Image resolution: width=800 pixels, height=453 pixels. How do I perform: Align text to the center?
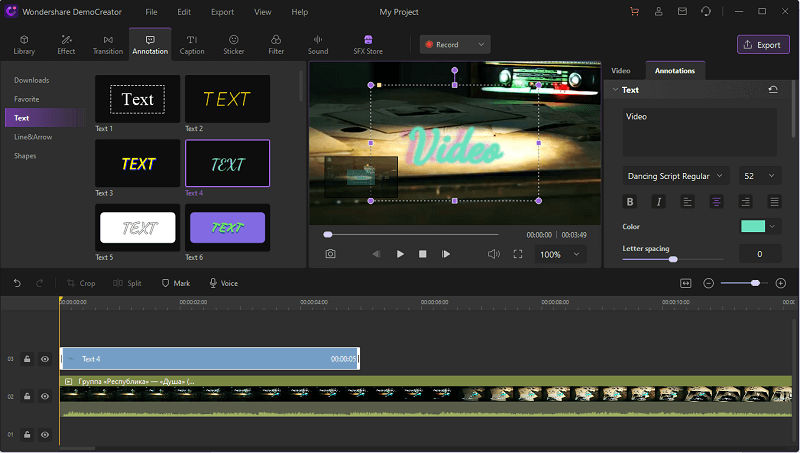pos(716,202)
